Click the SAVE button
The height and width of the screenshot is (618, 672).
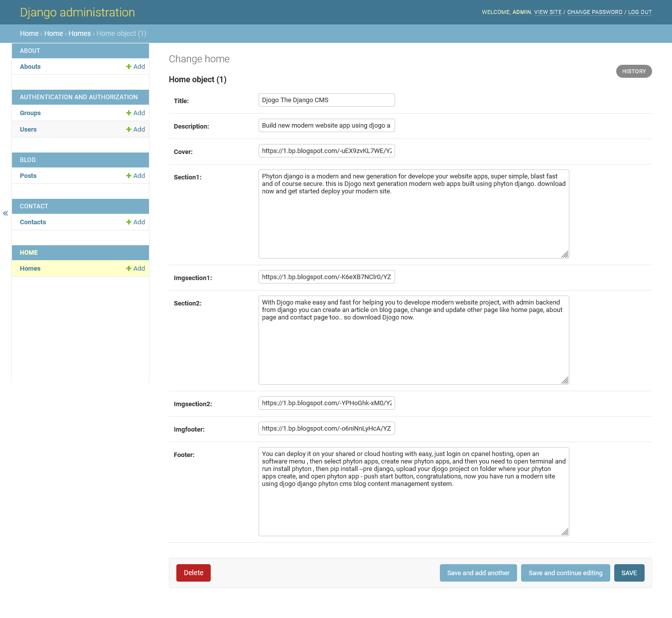pyautogui.click(x=629, y=573)
